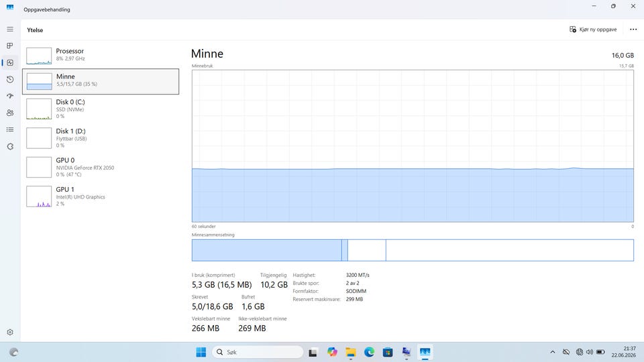Open the clock and date 21:37
Image resolution: width=644 pixels, height=362 pixels.
tap(623, 352)
